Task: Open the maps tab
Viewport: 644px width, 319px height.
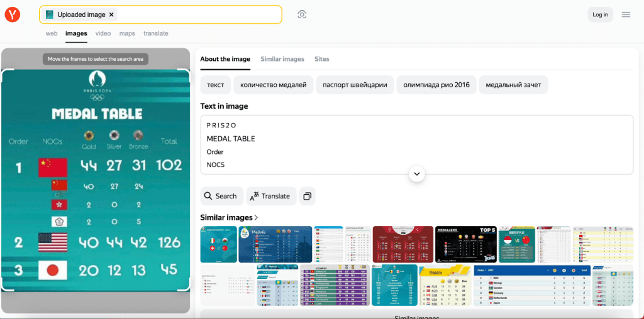Action: [x=127, y=33]
